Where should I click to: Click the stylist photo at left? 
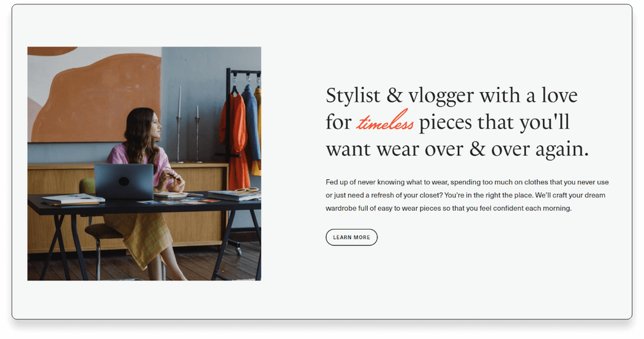(144, 164)
